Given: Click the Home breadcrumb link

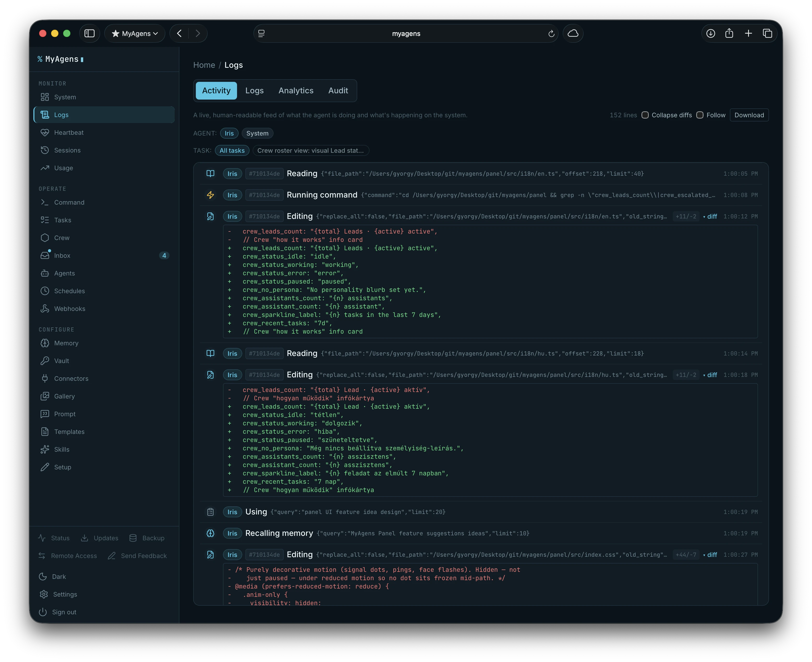Looking at the screenshot, I should [x=204, y=65].
